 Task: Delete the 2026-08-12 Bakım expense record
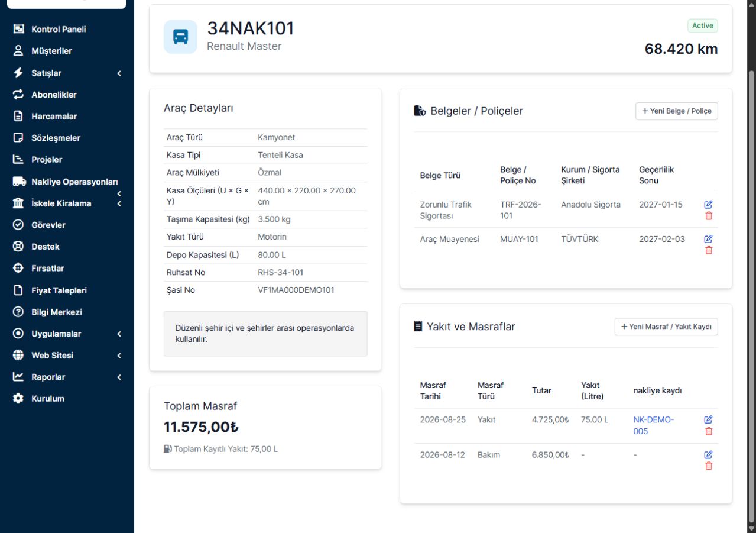pyautogui.click(x=709, y=466)
